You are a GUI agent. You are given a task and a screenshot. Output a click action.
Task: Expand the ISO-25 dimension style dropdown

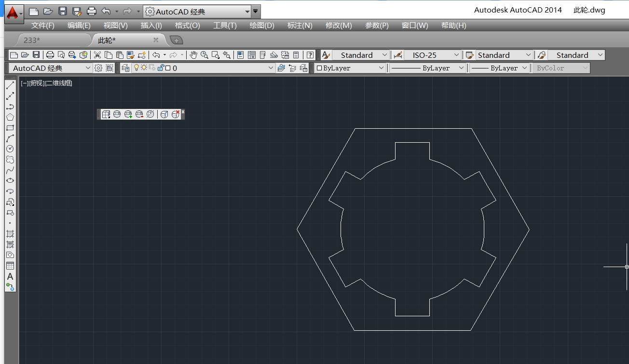click(456, 55)
